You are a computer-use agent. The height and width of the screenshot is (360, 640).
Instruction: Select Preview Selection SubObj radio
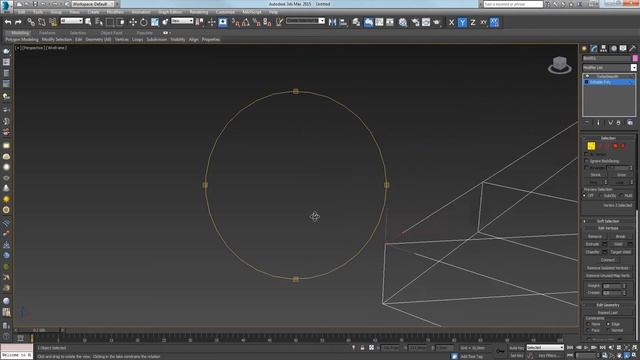(600, 196)
